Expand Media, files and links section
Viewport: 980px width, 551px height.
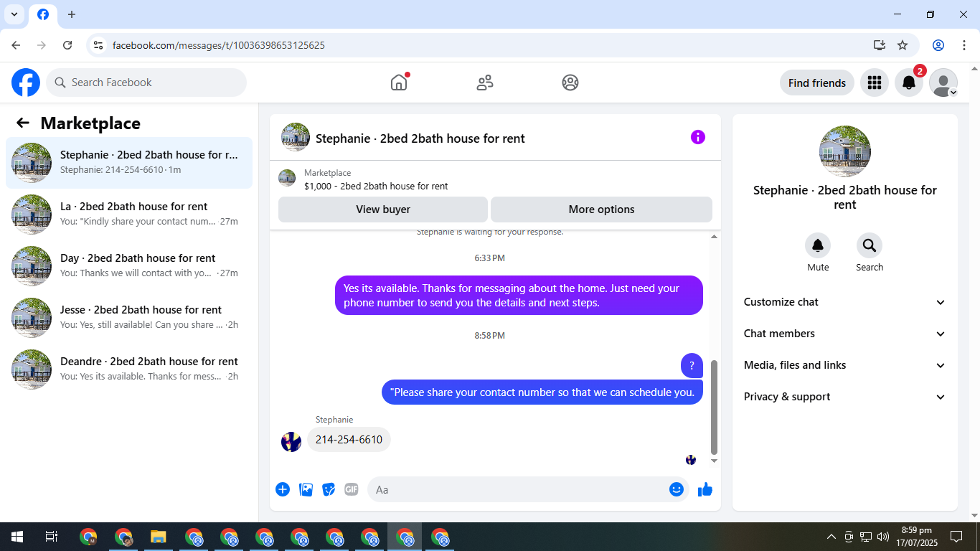(845, 365)
